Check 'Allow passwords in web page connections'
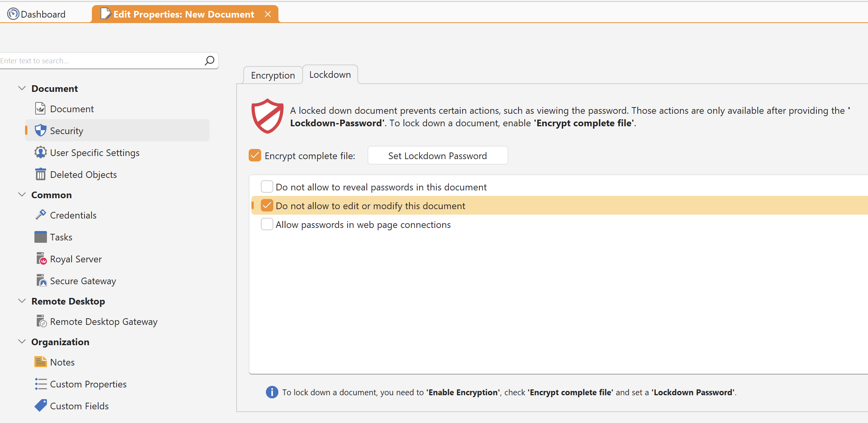The image size is (868, 423). point(267,224)
